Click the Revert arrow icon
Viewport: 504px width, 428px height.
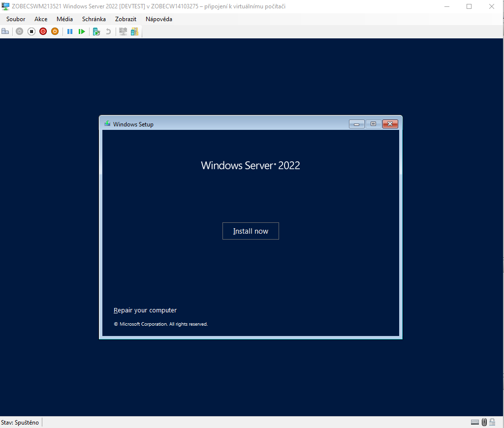click(x=108, y=31)
